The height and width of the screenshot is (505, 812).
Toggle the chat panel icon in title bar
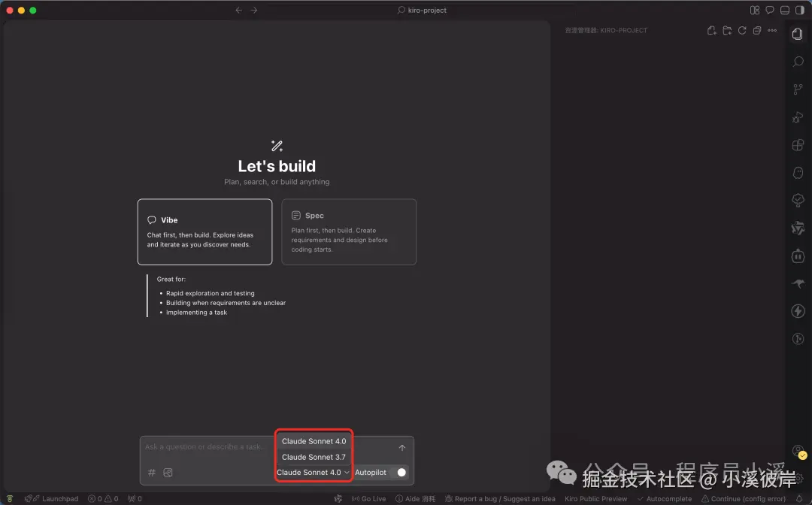(x=770, y=11)
